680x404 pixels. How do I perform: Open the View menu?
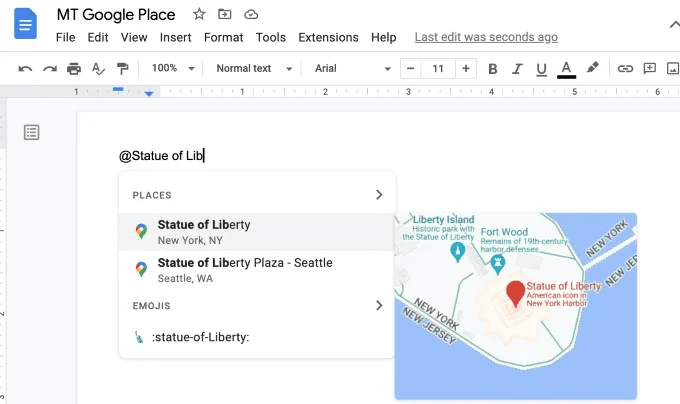[x=134, y=38]
